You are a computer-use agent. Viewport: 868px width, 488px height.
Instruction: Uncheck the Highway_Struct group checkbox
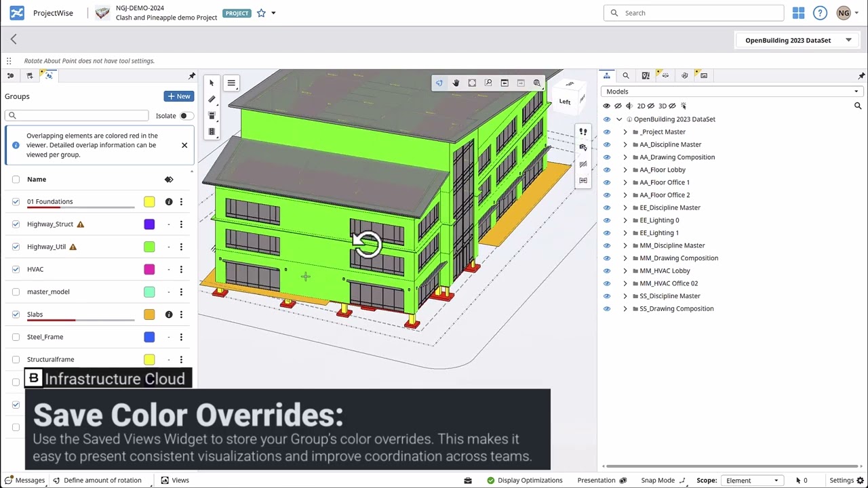(x=16, y=224)
